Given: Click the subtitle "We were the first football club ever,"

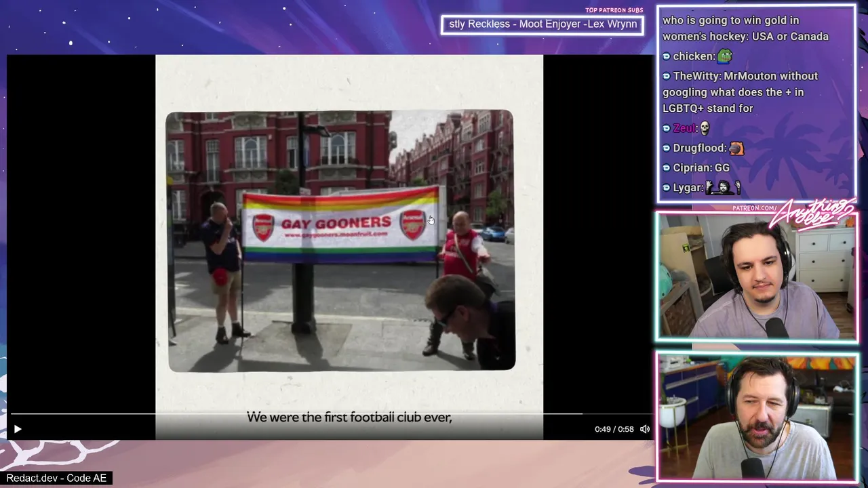Looking at the screenshot, I should click(349, 417).
